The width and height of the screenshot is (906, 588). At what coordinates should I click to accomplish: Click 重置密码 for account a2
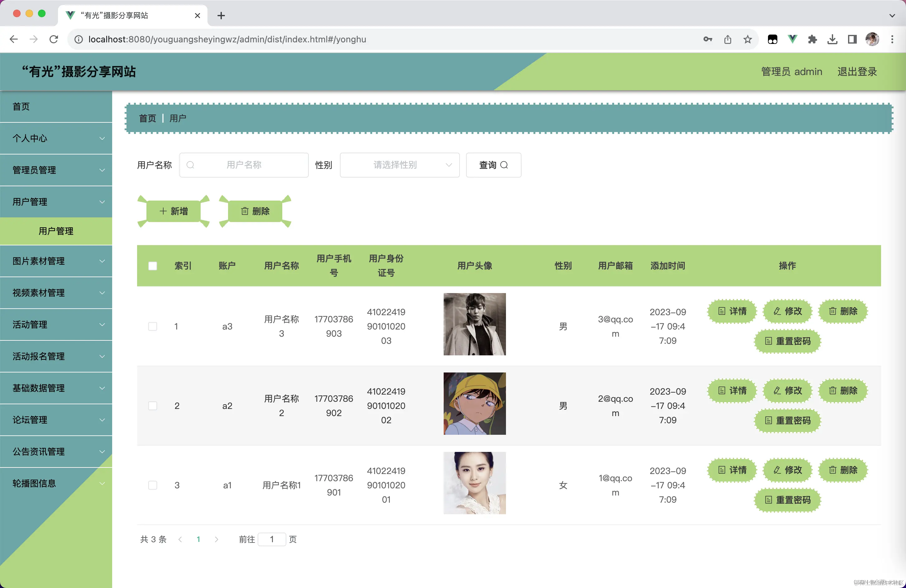coord(787,420)
